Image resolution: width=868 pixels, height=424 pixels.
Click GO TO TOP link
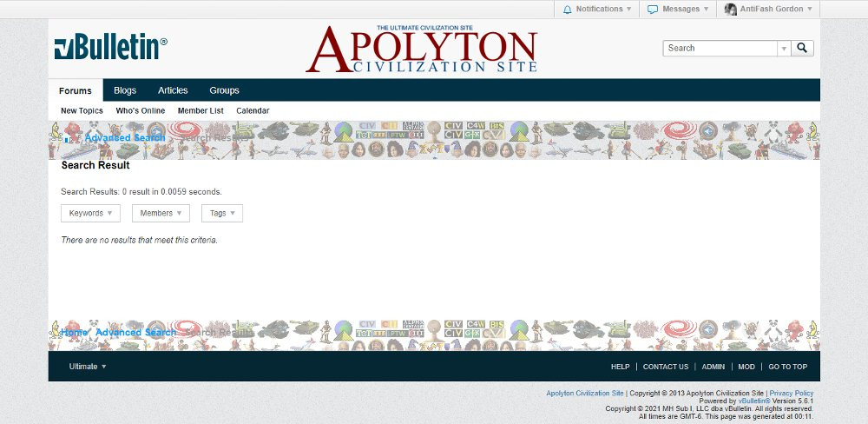788,367
